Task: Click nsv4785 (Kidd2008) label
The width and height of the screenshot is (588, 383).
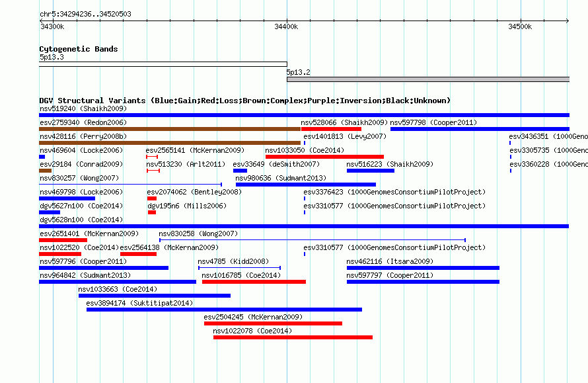Action: (x=233, y=261)
